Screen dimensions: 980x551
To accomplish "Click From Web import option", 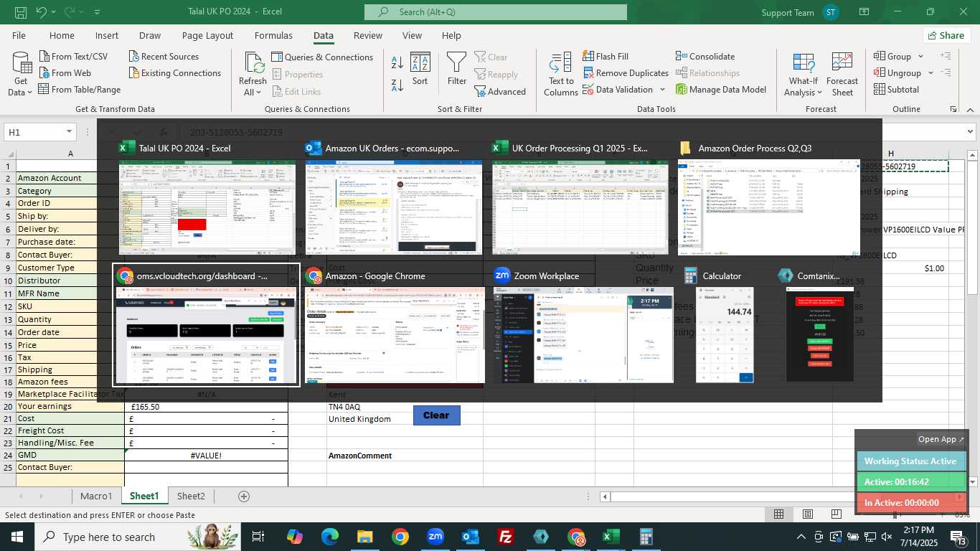I will (x=64, y=73).
